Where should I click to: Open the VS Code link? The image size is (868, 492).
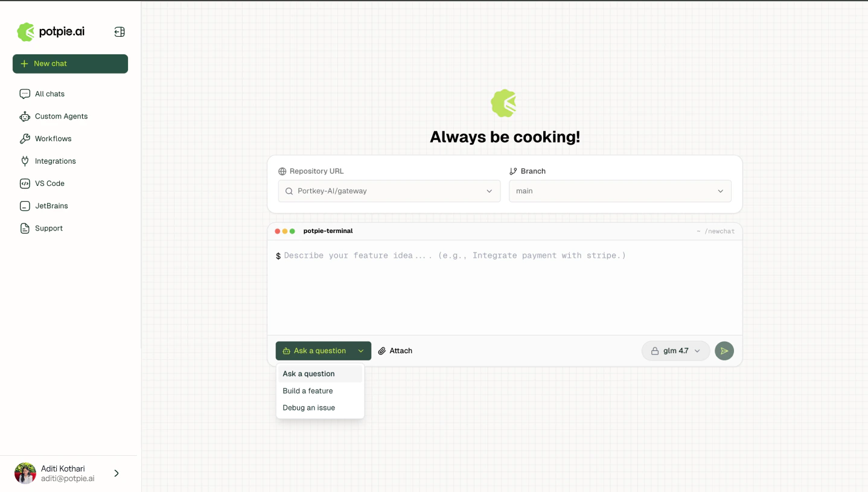pyautogui.click(x=49, y=184)
